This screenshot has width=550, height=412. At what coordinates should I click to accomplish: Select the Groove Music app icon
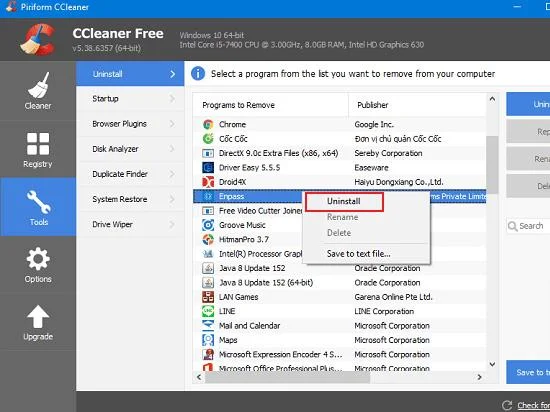pyautogui.click(x=208, y=225)
